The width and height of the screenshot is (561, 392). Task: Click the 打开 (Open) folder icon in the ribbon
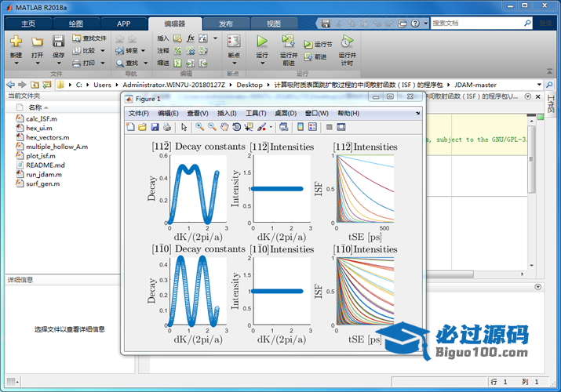pyautogui.click(x=37, y=42)
